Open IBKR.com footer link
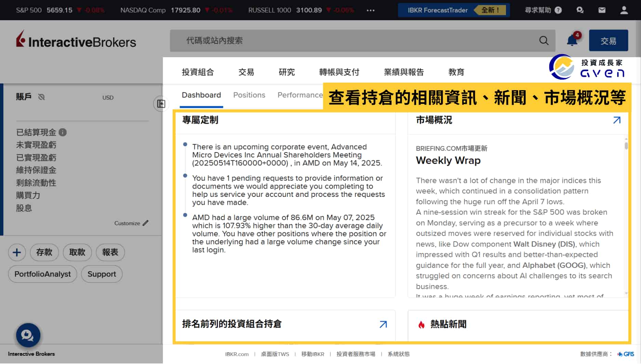The image size is (641, 364). (237, 354)
